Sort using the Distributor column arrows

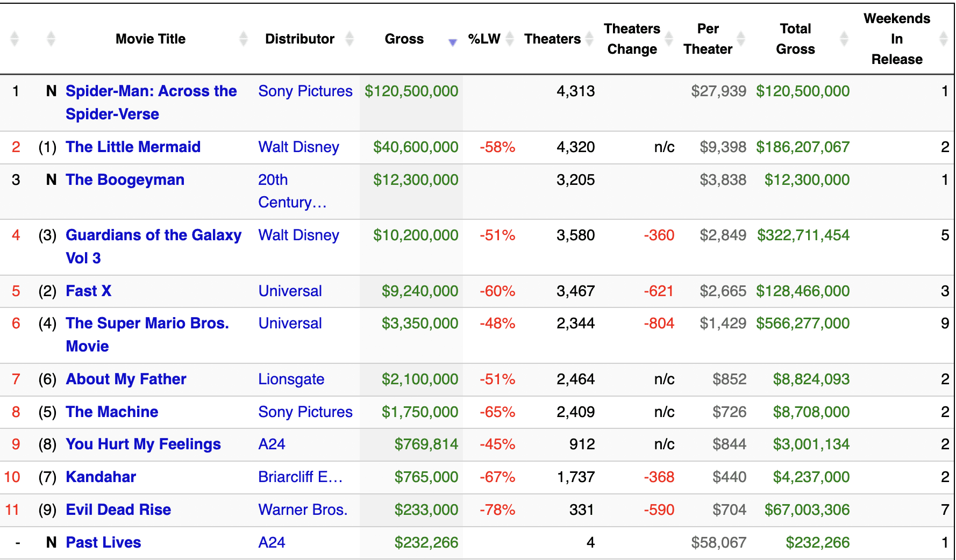click(349, 39)
